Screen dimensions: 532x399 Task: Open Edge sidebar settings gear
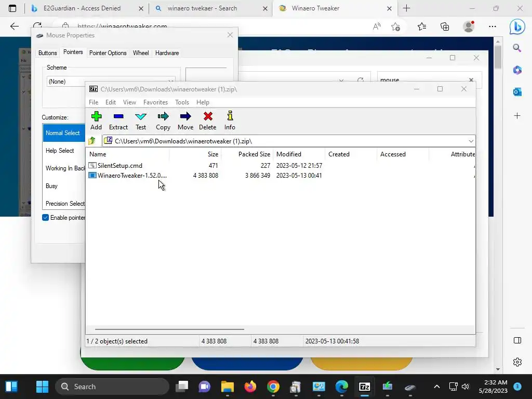[517, 362]
